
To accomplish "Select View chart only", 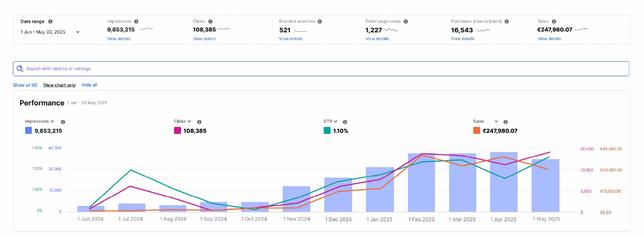I will click(x=60, y=85).
